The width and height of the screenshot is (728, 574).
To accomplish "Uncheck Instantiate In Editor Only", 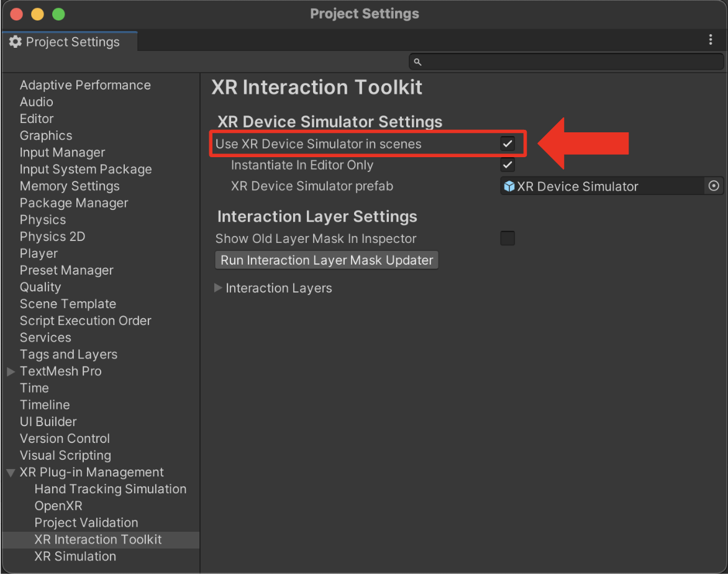I will 507,165.
